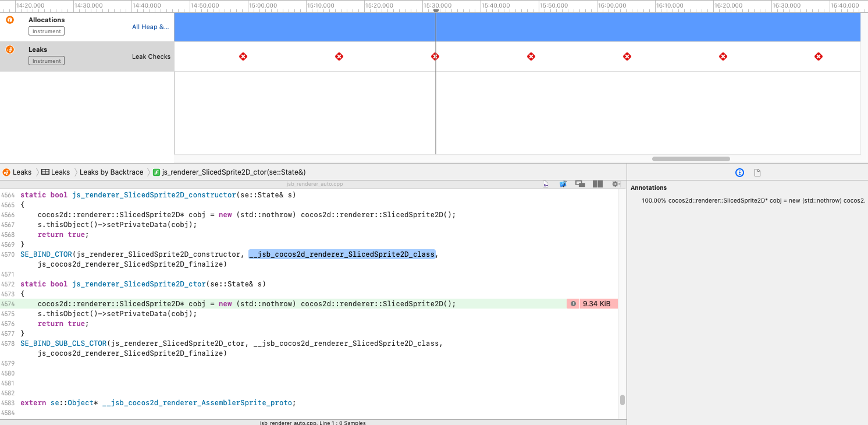Click the C++ source file icon

(546, 184)
